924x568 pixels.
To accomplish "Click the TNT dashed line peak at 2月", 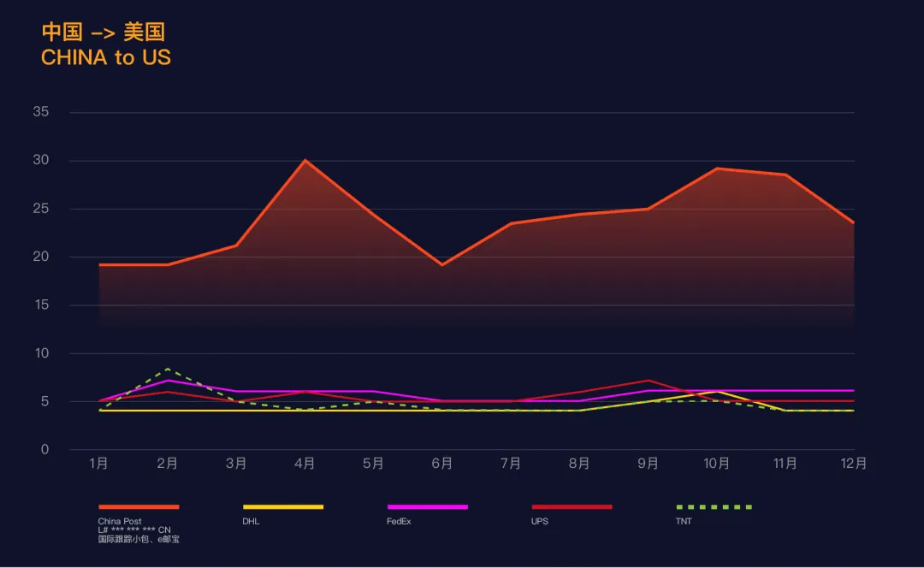I will point(168,370).
